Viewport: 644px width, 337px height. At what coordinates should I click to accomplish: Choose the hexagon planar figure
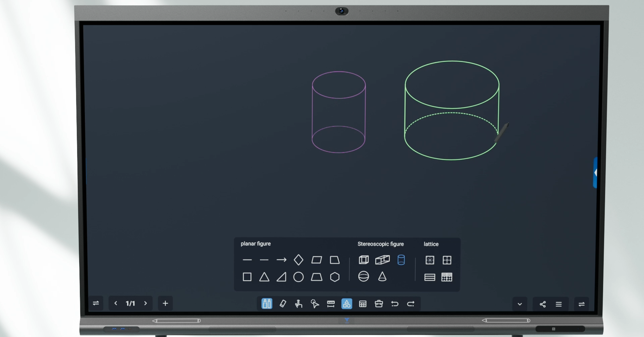[x=335, y=277]
